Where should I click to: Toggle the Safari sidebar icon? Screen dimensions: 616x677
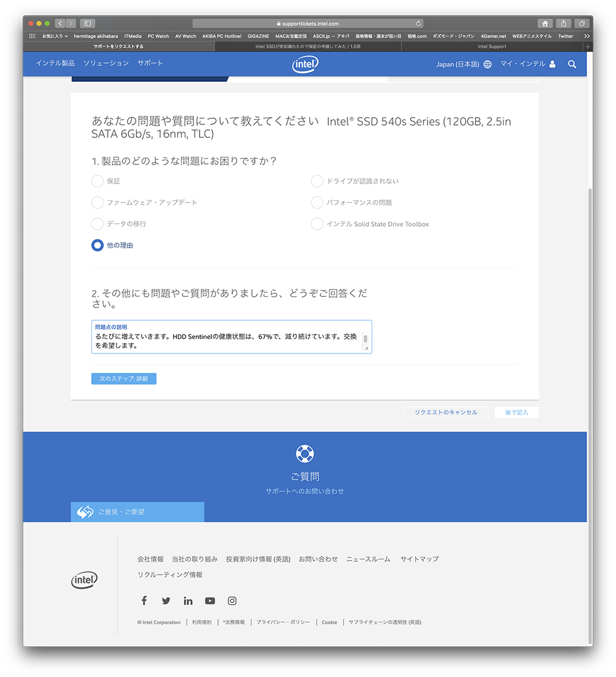(87, 23)
